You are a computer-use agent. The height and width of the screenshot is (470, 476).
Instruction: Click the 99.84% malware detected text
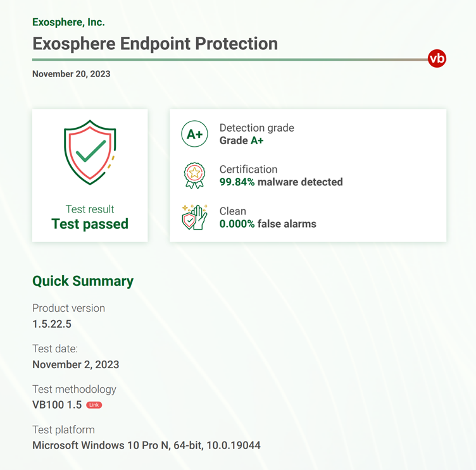(281, 182)
